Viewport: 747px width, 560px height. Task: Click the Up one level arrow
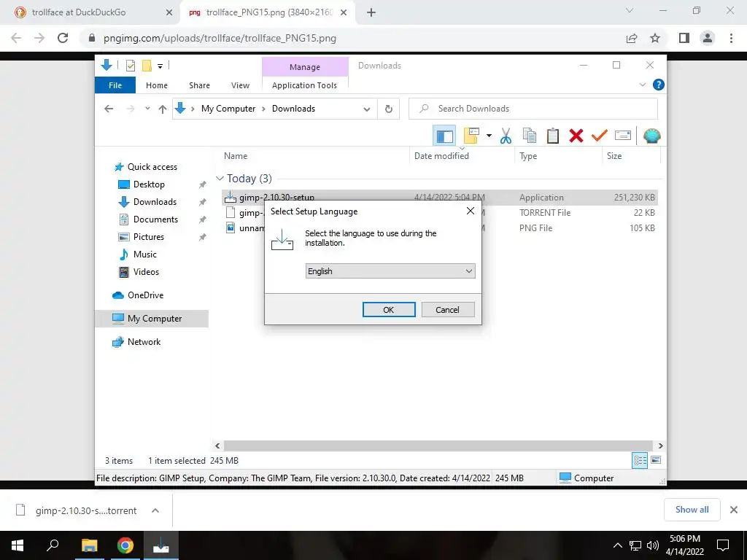(163, 109)
